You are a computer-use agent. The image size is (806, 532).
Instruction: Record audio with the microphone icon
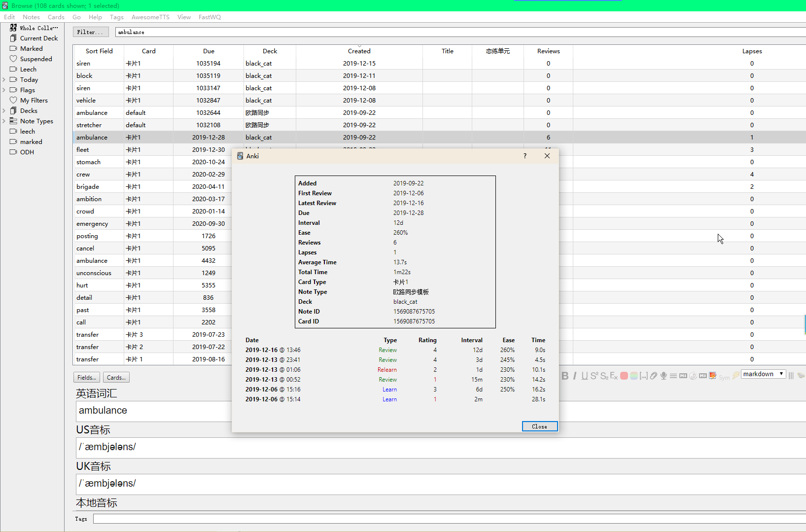pos(664,376)
